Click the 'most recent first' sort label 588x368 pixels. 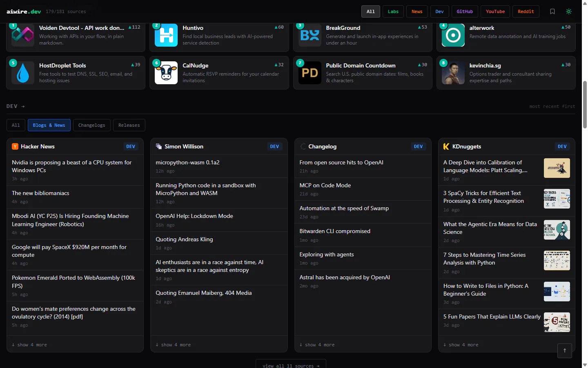click(x=552, y=106)
